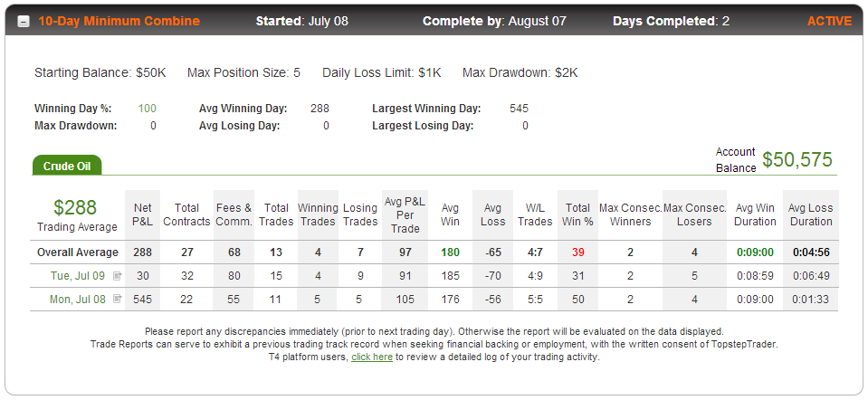Image resolution: width=868 pixels, height=400 pixels.
Task: Click the Net P&L column header
Action: [x=143, y=214]
